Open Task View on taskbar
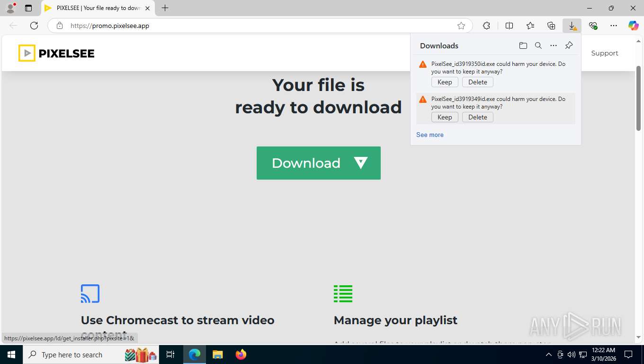 click(x=170, y=355)
